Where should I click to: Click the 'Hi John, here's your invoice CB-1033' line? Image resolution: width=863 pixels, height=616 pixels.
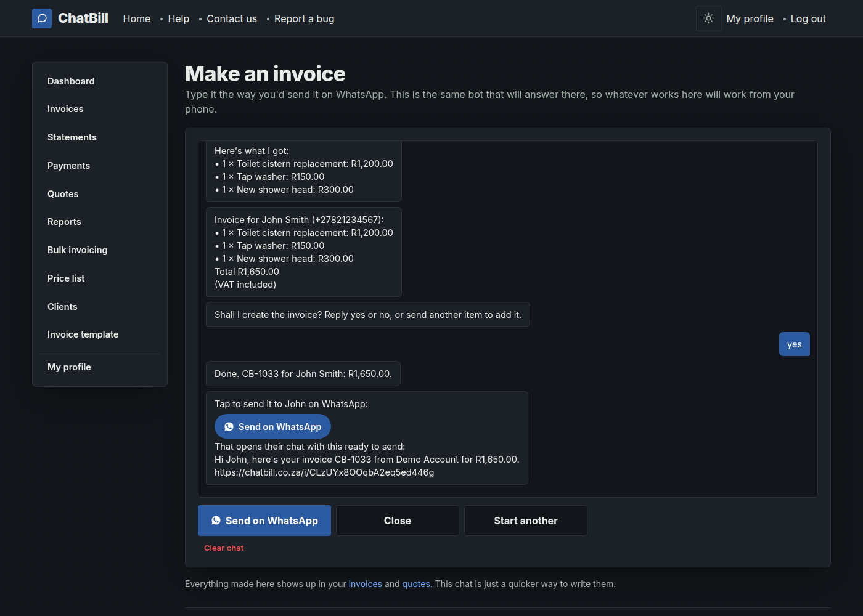point(367,460)
